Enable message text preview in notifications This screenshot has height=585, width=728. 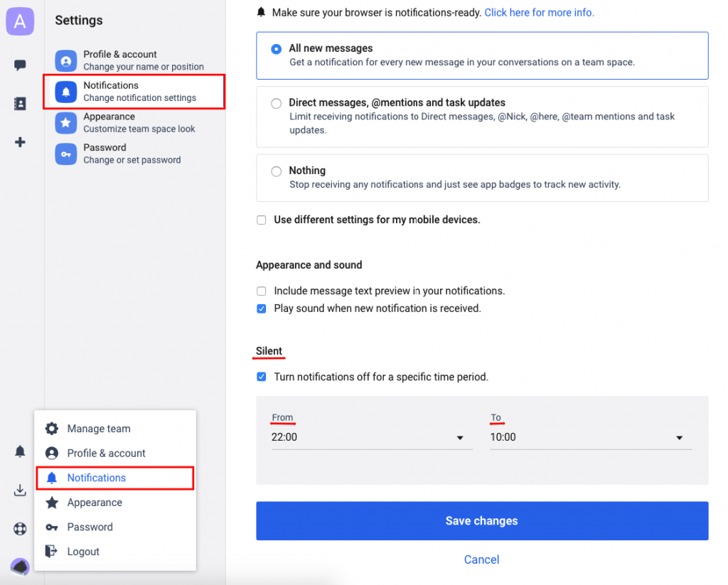pyautogui.click(x=261, y=291)
